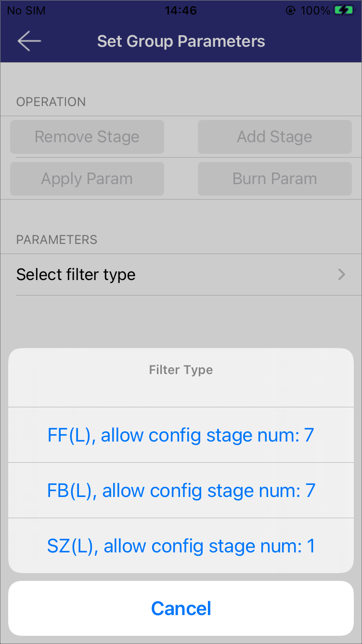
Task: Click the Remove Stage button
Action: (x=87, y=137)
